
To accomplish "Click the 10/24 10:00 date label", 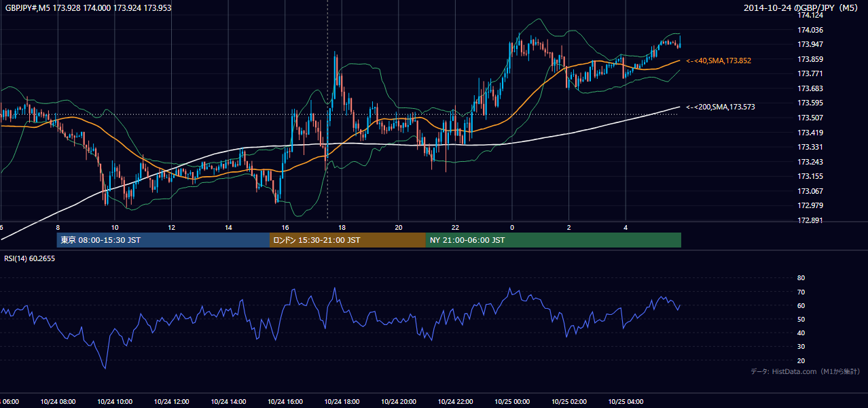I will tap(115, 402).
